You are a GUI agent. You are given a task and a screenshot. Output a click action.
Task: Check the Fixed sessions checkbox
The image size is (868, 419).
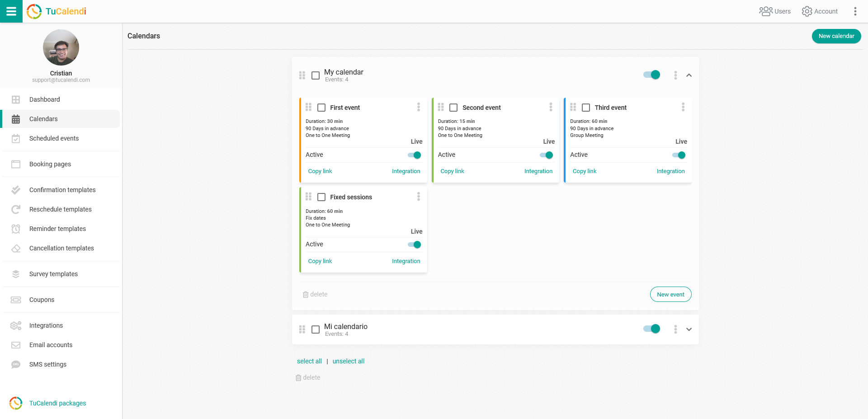click(321, 197)
